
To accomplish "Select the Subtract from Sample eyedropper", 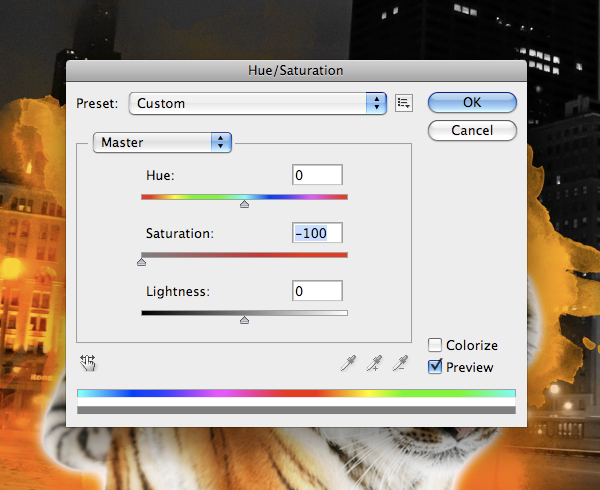I will tap(400, 363).
